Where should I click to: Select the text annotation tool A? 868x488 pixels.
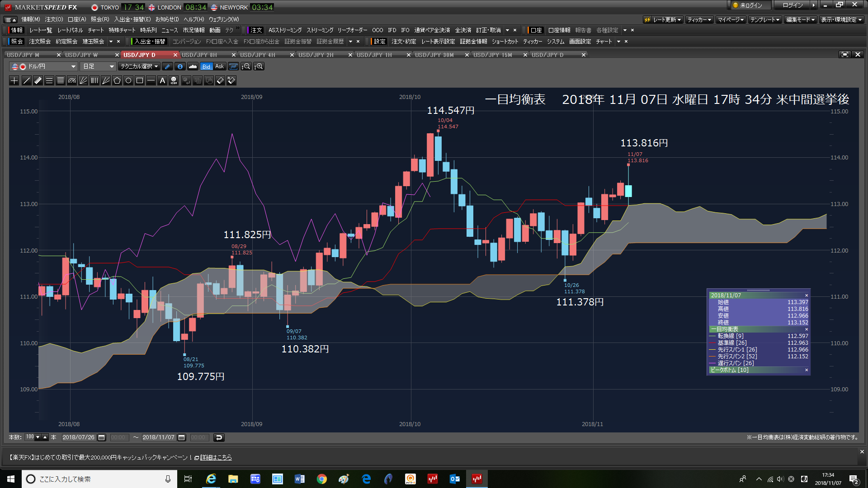coord(162,80)
